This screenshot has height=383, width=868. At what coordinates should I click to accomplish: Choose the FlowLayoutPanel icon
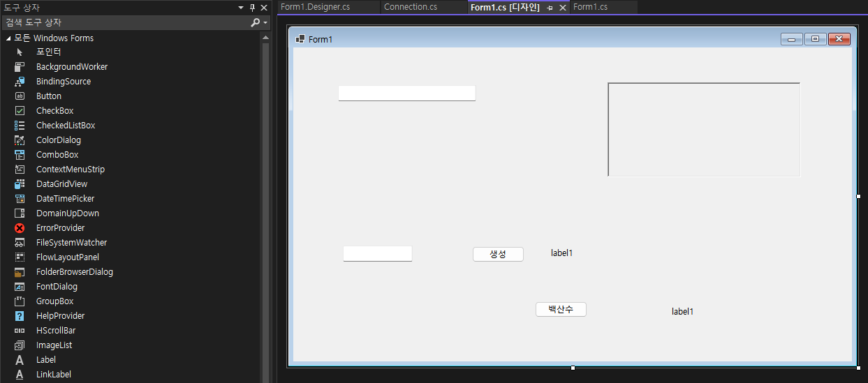coord(20,257)
